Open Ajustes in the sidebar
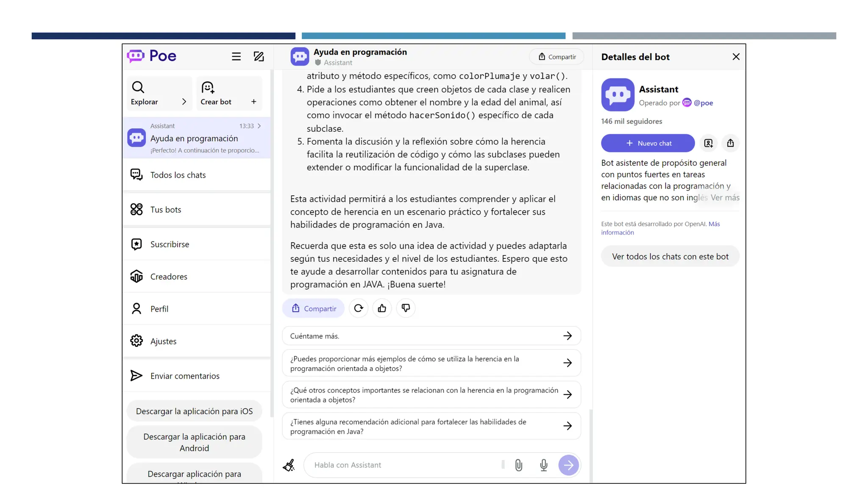Screen dimensions: 868x488 tap(163, 341)
